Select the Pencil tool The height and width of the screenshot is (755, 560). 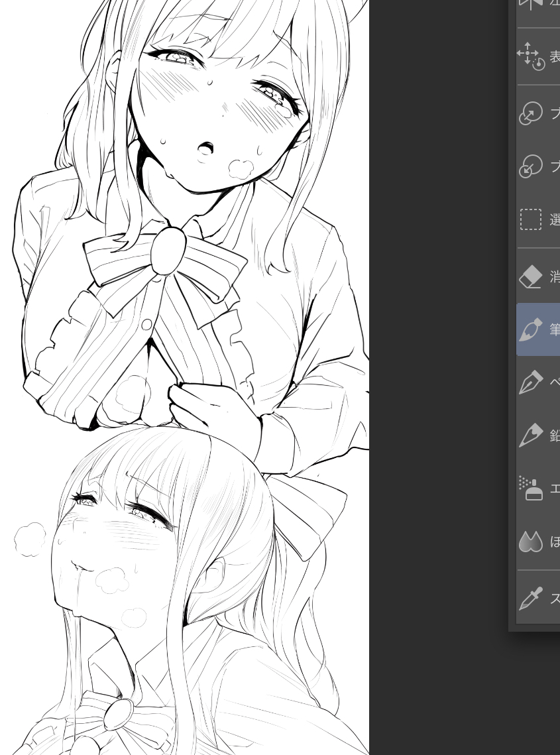[531, 436]
